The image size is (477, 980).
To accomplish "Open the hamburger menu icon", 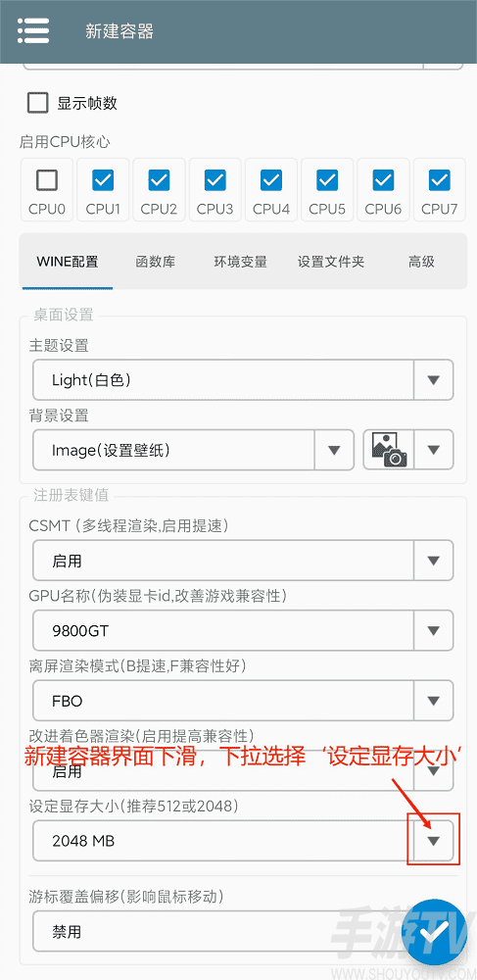I will click(x=33, y=30).
